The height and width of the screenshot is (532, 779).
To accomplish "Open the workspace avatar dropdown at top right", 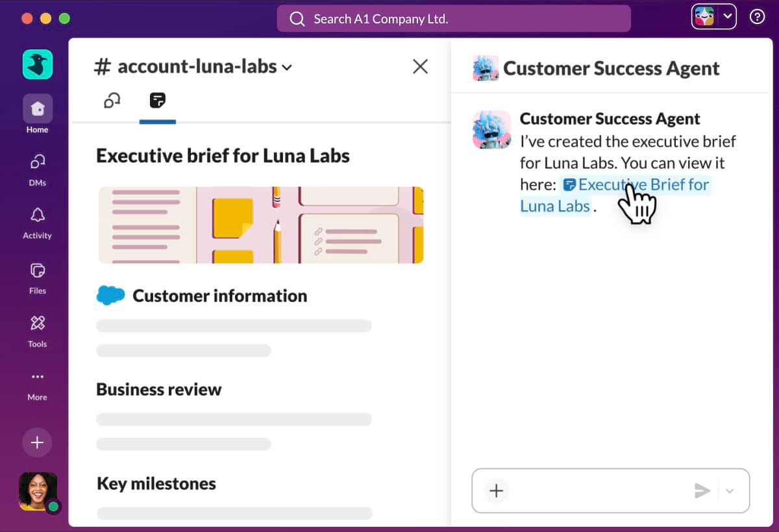I will [714, 17].
